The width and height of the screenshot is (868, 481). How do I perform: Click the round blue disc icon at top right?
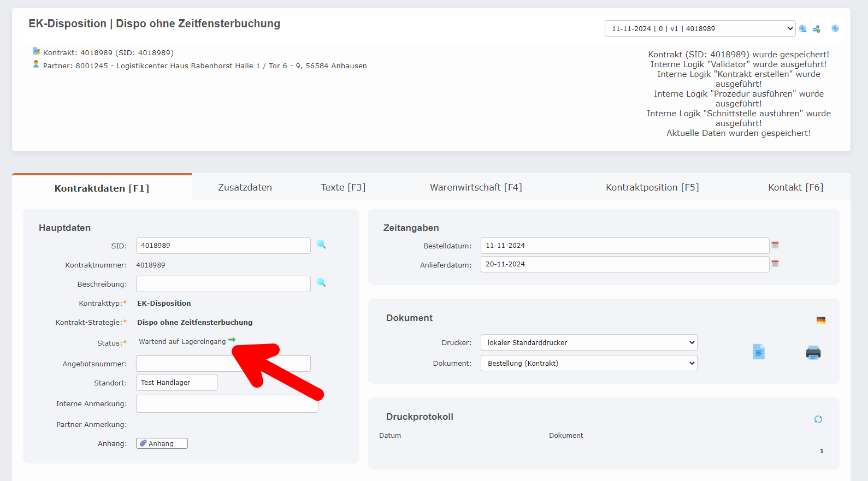835,28
